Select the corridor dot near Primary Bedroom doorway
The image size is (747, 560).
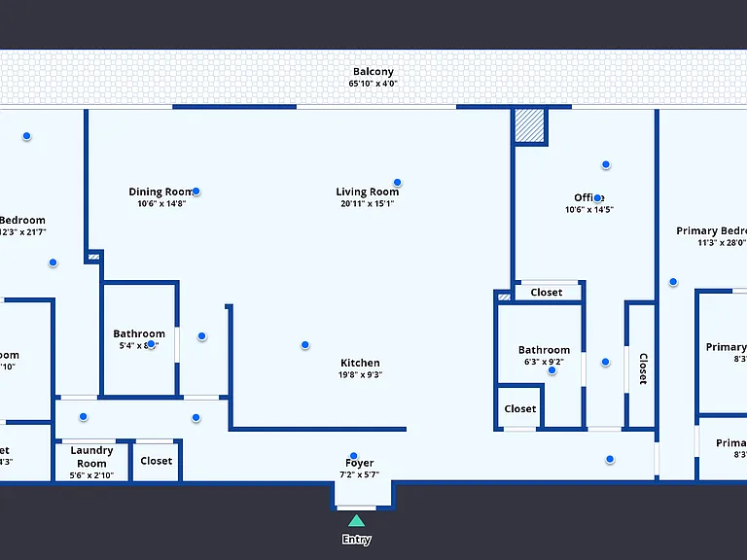point(610,459)
